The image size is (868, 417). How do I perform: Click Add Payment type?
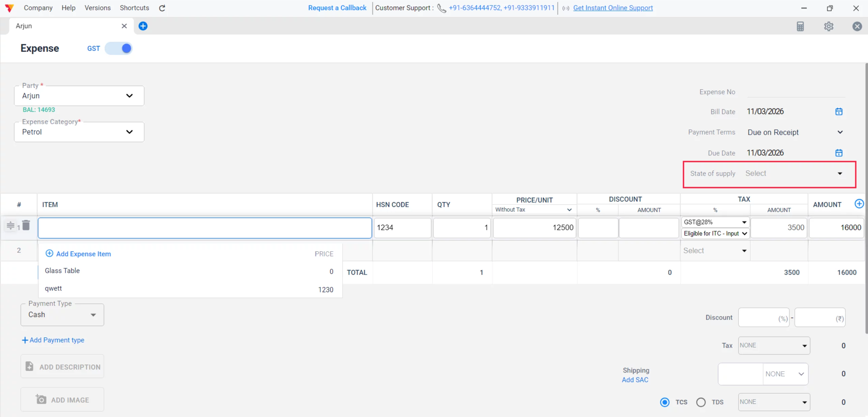tap(53, 340)
